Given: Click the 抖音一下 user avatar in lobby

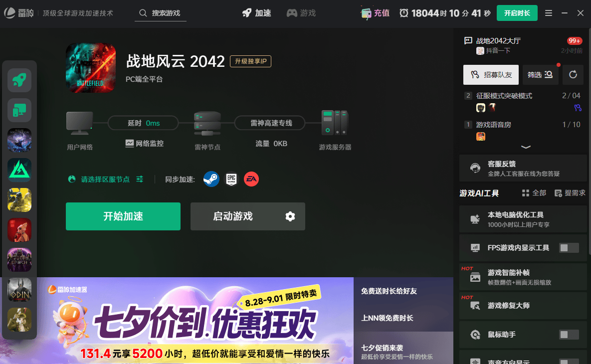Looking at the screenshot, I should [x=480, y=51].
